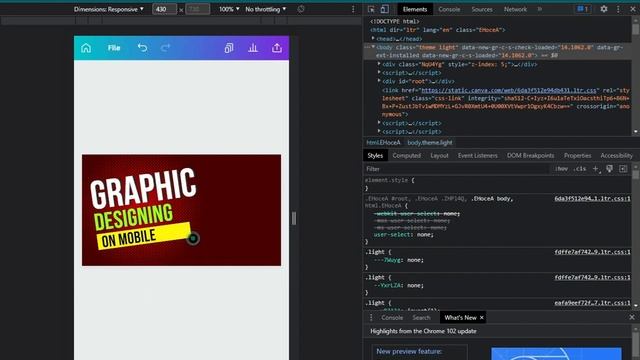Open insights bar chart icon
Image resolution: width=640 pixels, height=360 pixels.
(x=253, y=48)
